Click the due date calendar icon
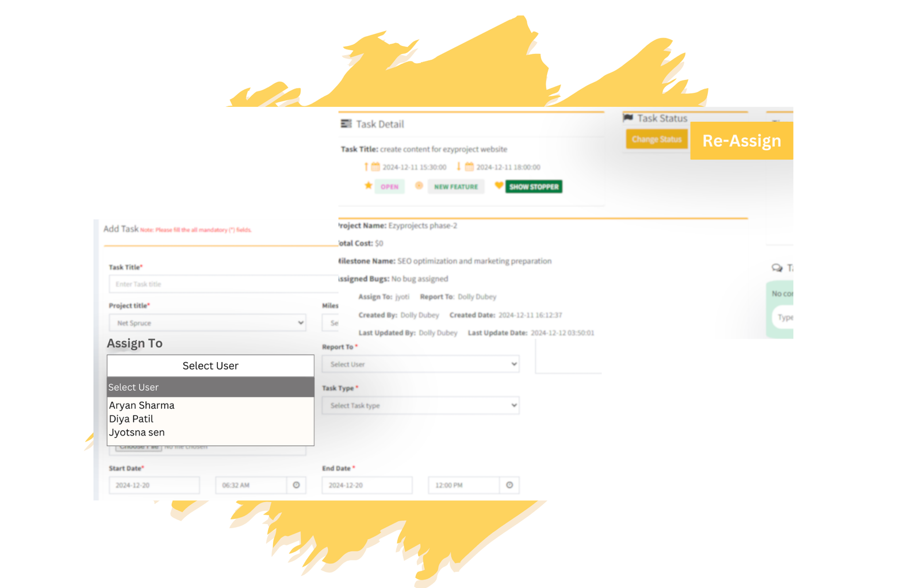 (469, 167)
